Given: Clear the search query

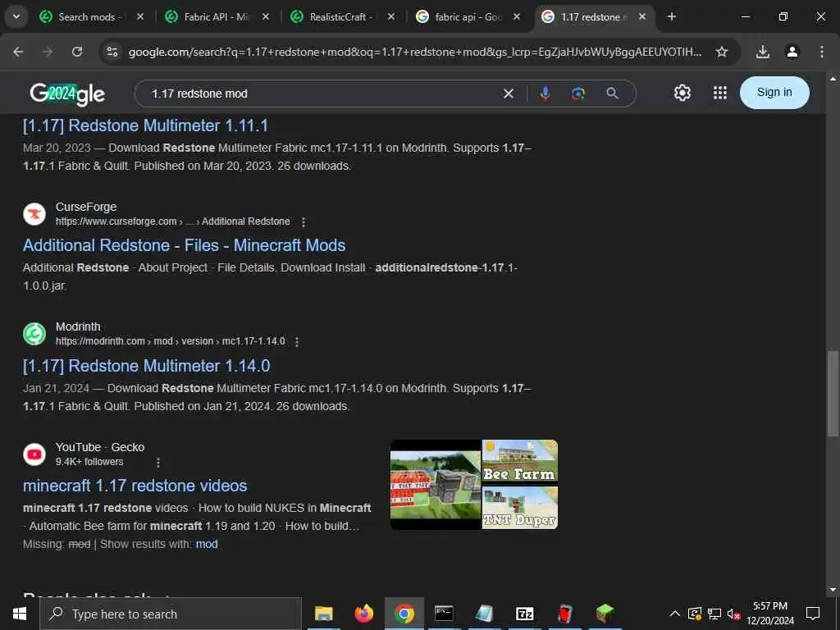Looking at the screenshot, I should tap(509, 94).
